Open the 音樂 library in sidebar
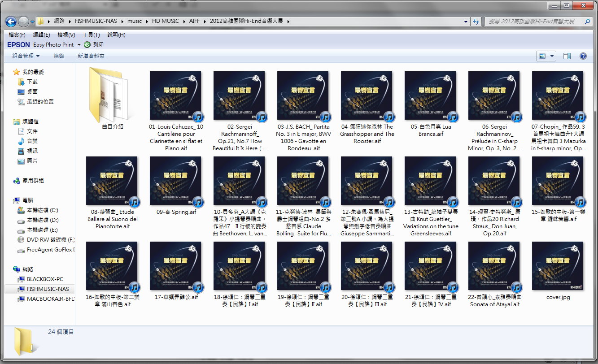 click(32, 141)
